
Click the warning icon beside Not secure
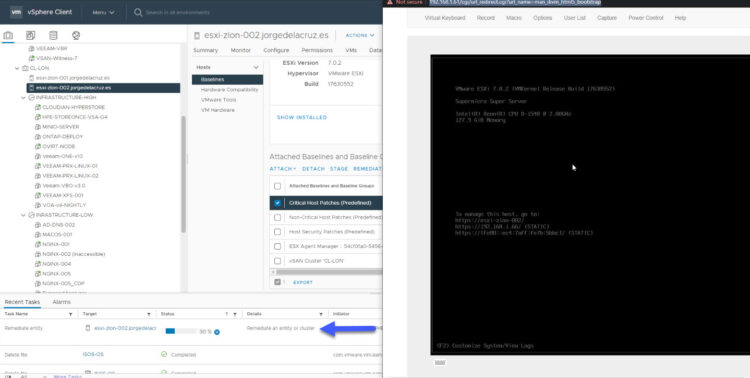click(x=390, y=2)
